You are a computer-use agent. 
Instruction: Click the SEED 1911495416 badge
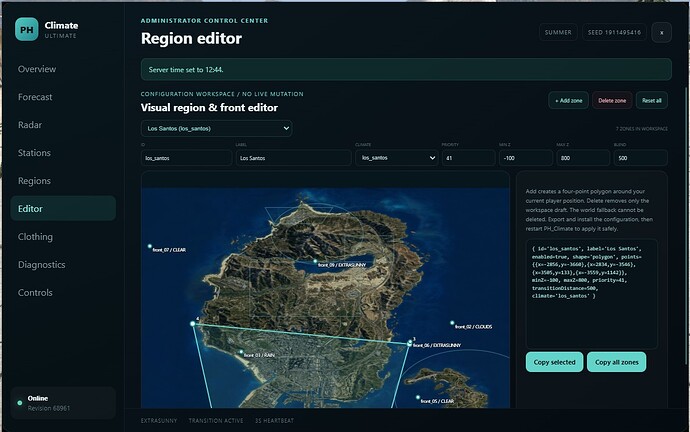point(614,33)
